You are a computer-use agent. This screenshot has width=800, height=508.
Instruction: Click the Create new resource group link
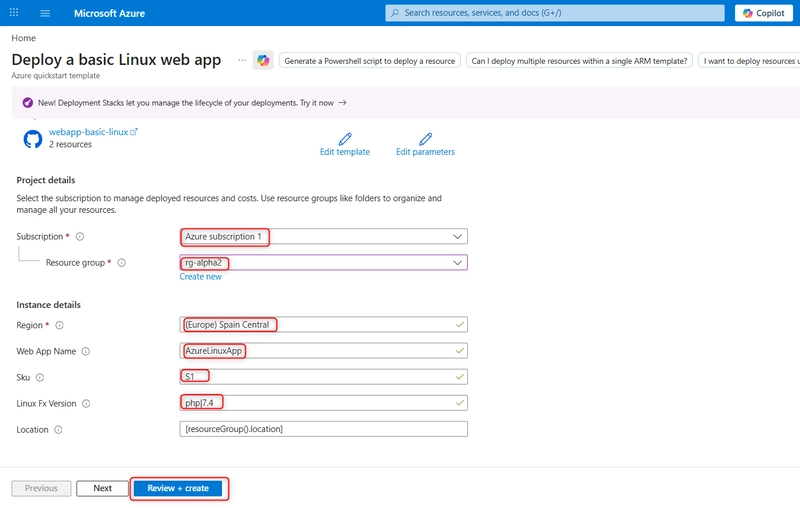point(201,276)
